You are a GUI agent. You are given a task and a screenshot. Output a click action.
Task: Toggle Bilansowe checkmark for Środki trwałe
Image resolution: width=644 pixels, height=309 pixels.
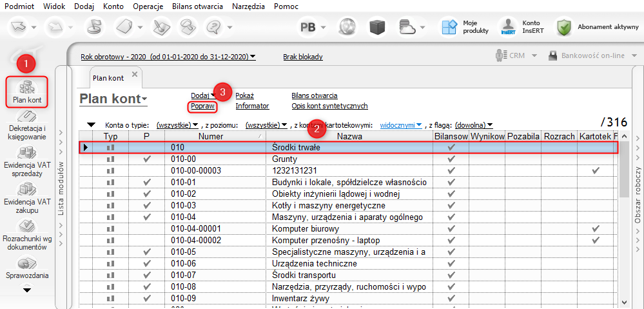coord(451,148)
